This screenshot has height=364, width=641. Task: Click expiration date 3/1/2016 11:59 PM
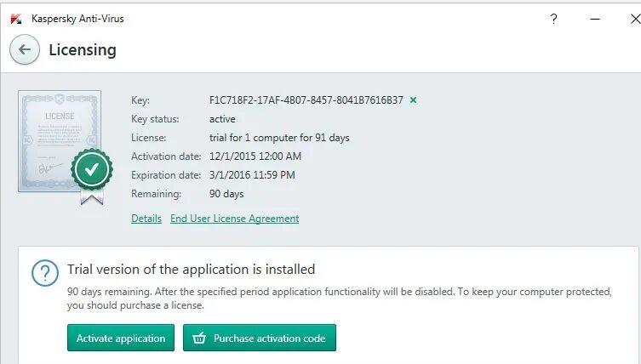pyautogui.click(x=252, y=175)
